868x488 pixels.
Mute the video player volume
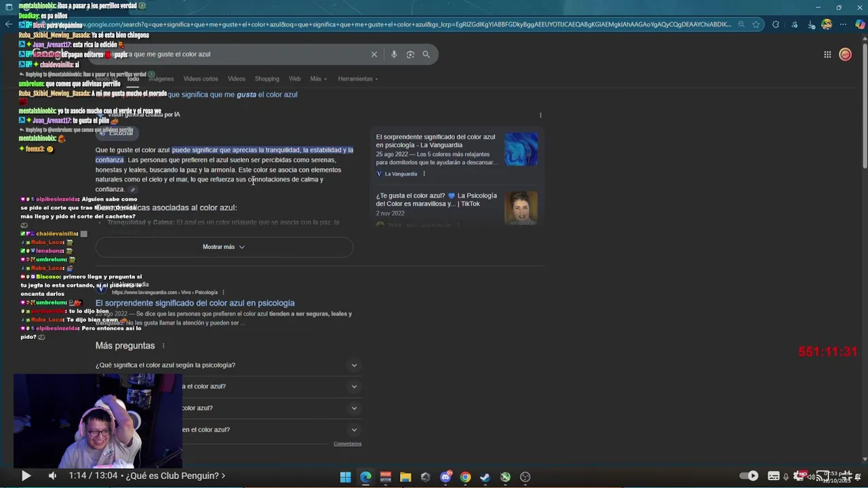(52, 476)
